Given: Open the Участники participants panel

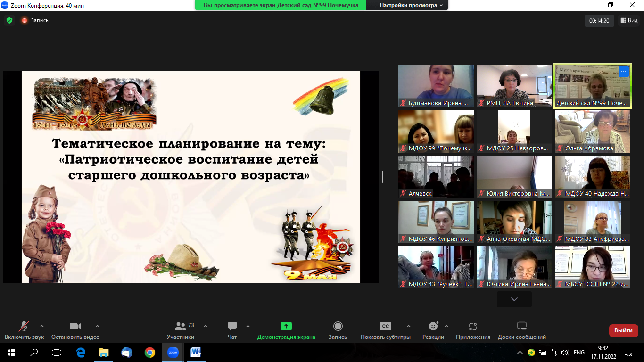Looking at the screenshot, I should click(x=180, y=330).
